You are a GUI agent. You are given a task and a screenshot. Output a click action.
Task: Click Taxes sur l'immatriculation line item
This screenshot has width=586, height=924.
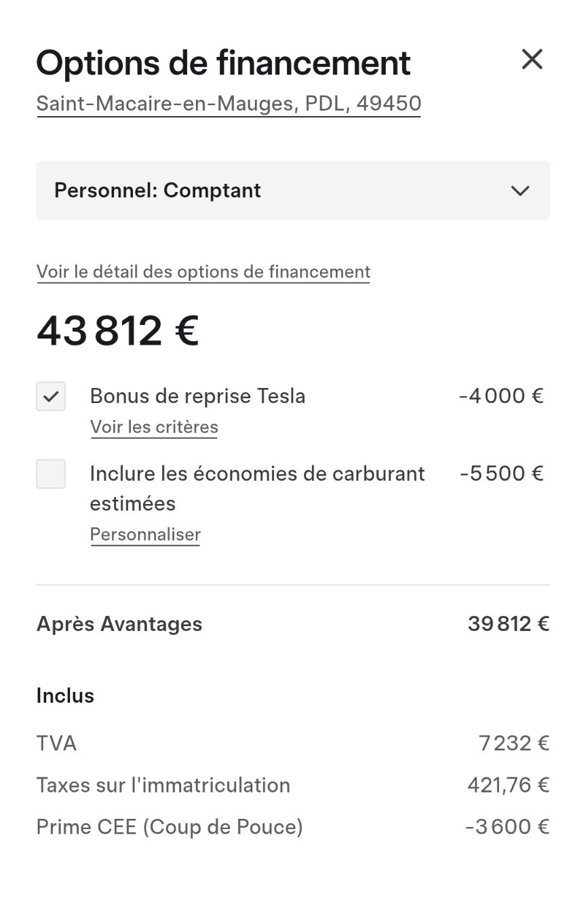click(293, 786)
